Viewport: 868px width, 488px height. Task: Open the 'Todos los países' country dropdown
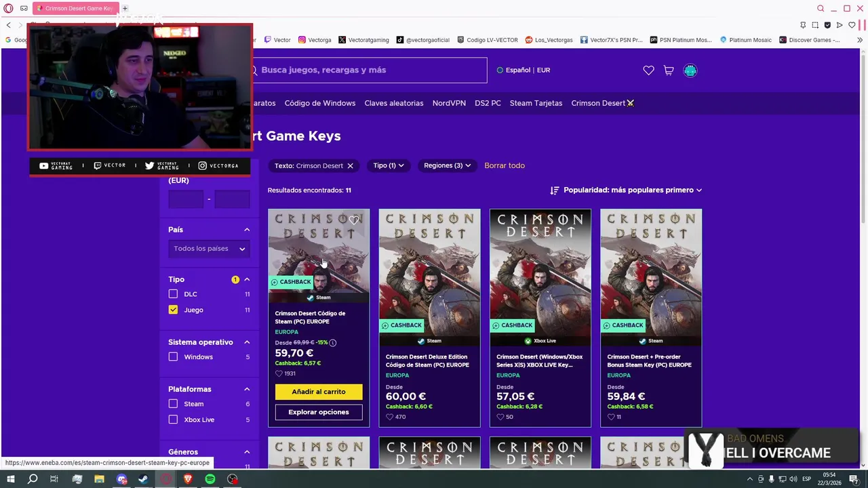209,249
